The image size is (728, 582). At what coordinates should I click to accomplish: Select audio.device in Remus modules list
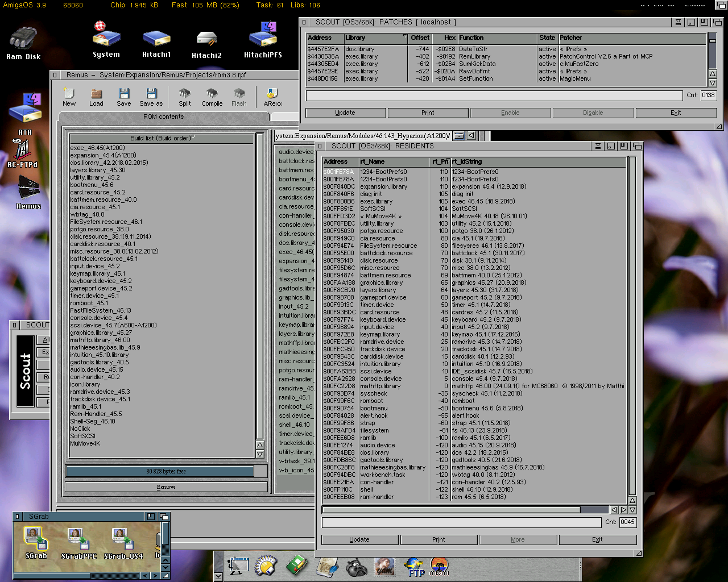point(296,152)
